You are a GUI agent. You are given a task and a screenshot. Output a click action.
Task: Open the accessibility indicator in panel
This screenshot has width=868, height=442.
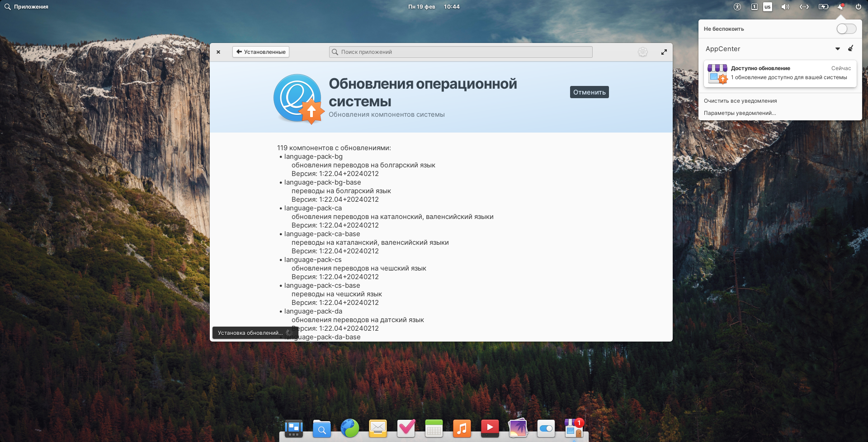point(737,7)
